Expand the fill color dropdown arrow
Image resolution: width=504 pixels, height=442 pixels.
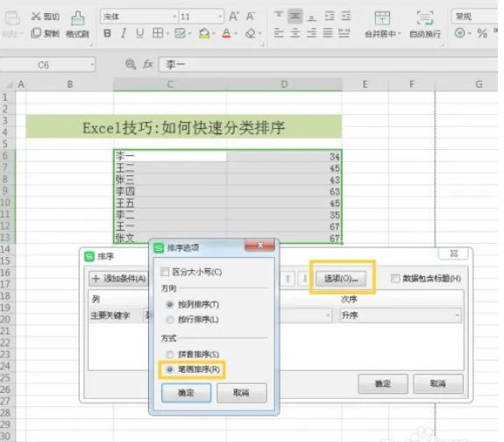(x=213, y=33)
